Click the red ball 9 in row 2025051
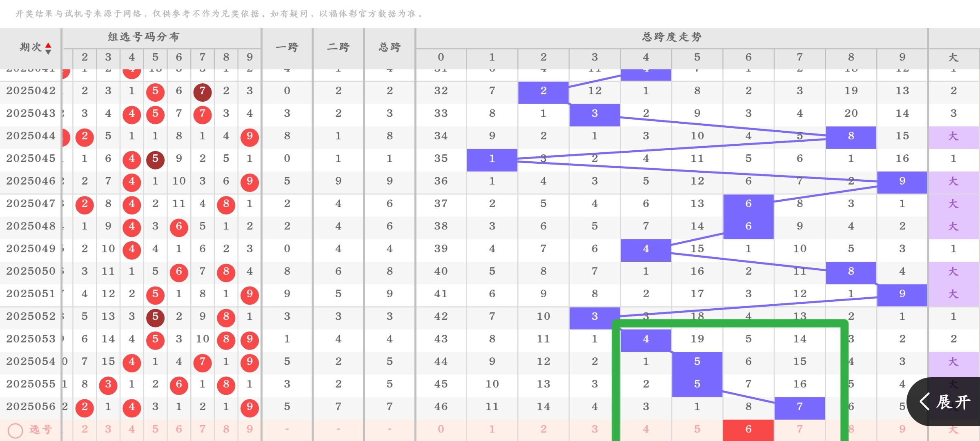The height and width of the screenshot is (441, 980). 249,295
